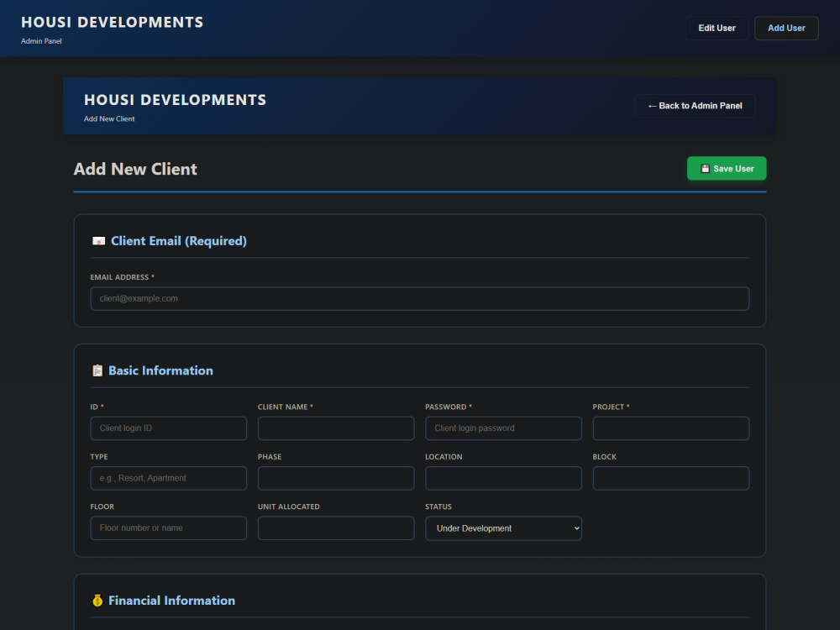Click the Add New Client banner subtitle

[x=109, y=119]
